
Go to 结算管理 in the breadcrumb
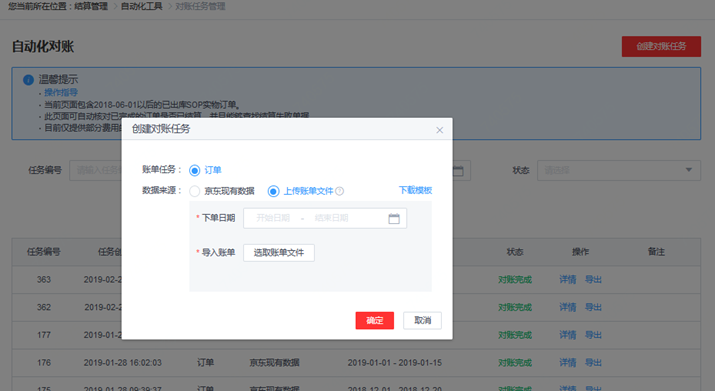(x=91, y=6)
